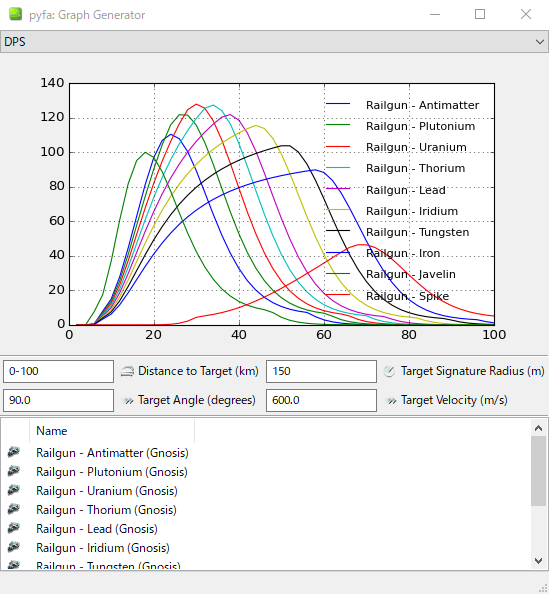Select Railgun - Thorium (Gnosis) in the list
Screen dimensions: 549x594
106,510
